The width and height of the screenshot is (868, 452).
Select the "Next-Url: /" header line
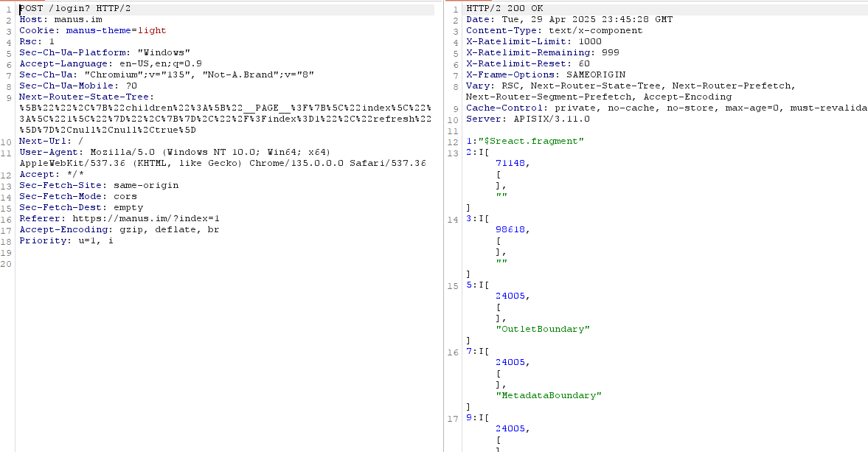coord(51,141)
